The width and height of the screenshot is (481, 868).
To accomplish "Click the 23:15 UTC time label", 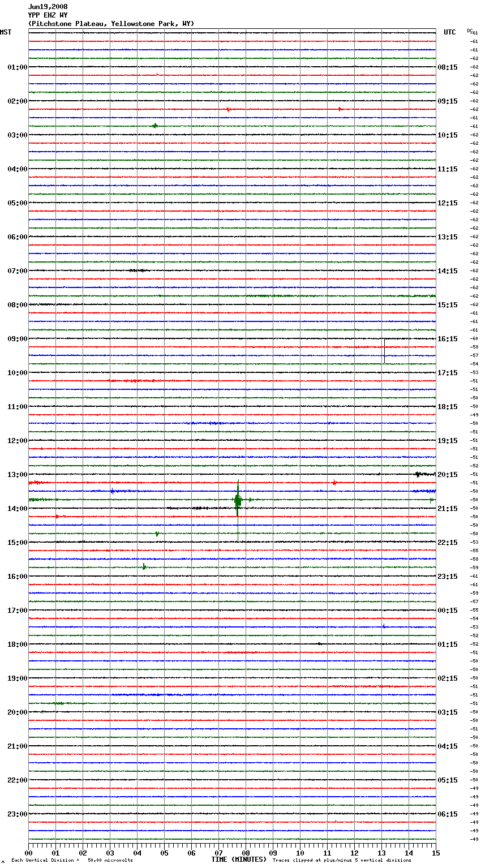I will coord(448,577).
